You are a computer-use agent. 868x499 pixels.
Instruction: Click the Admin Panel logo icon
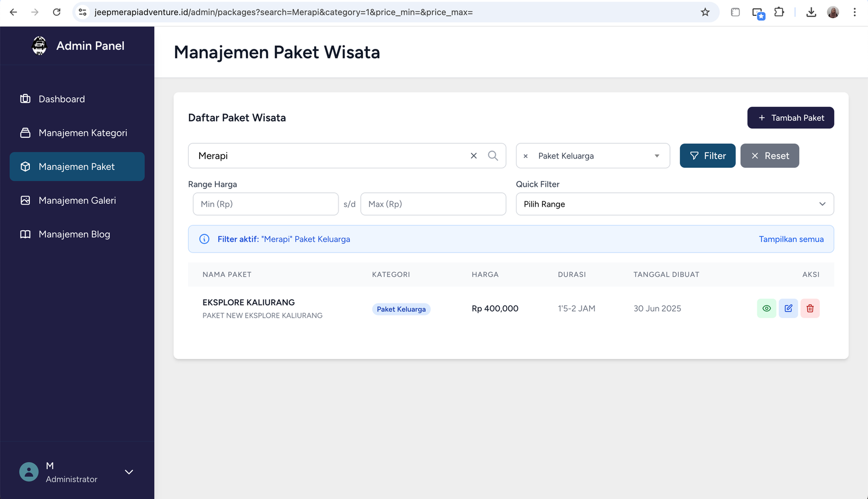[40, 46]
